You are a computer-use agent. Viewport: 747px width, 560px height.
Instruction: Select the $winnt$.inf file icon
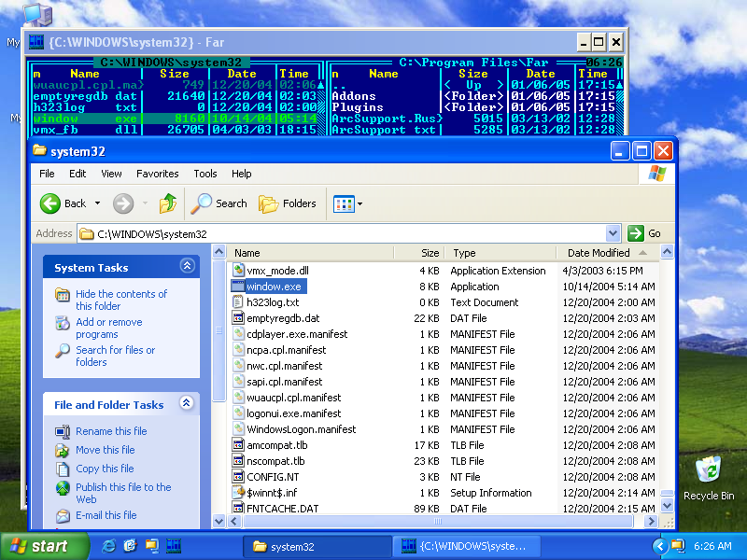(238, 493)
